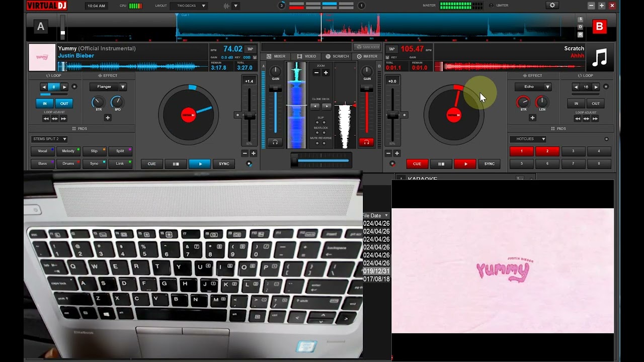
Task: Click SYNC on deck A
Action: 224,164
